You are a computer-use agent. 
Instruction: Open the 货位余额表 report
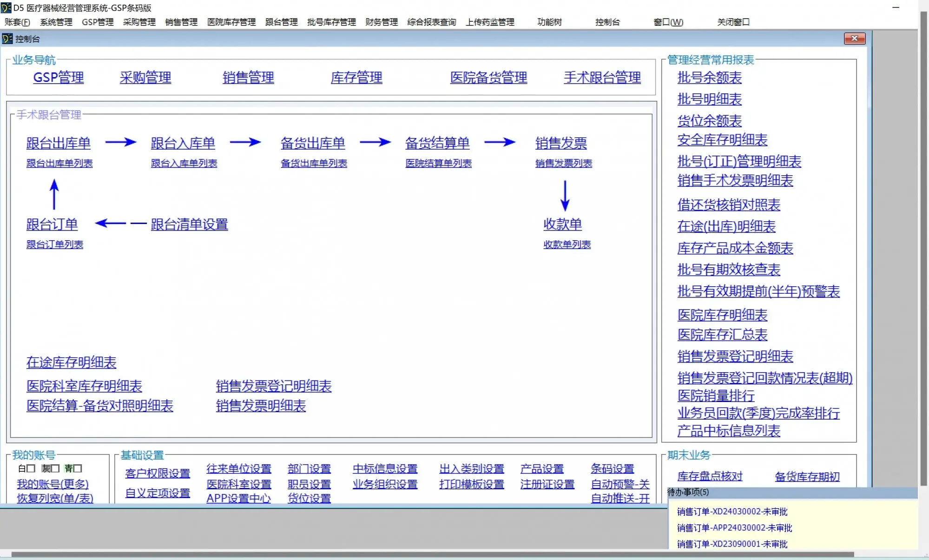(709, 121)
